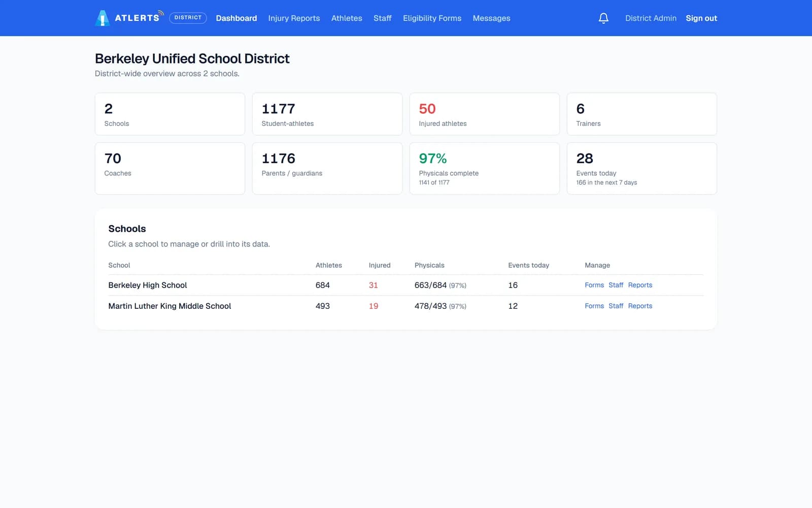Go to the Dashboard tab
This screenshot has width=812, height=508.
coord(236,18)
